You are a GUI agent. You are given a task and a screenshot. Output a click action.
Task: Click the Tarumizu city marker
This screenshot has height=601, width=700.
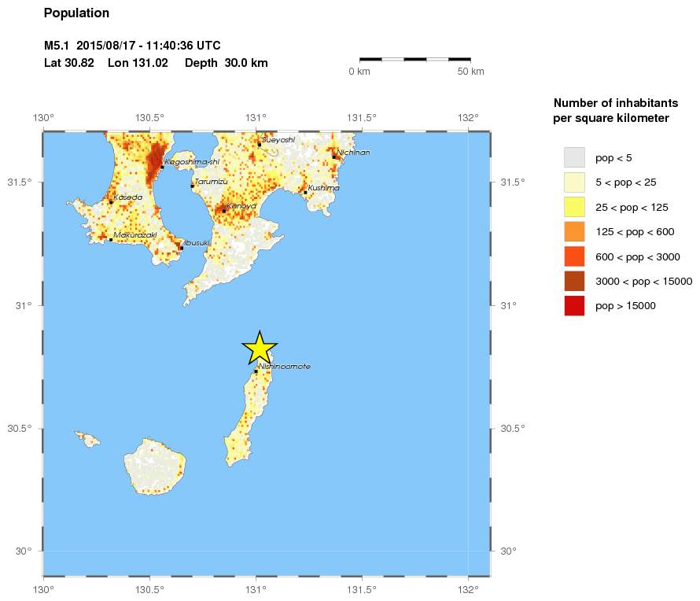[x=192, y=186]
